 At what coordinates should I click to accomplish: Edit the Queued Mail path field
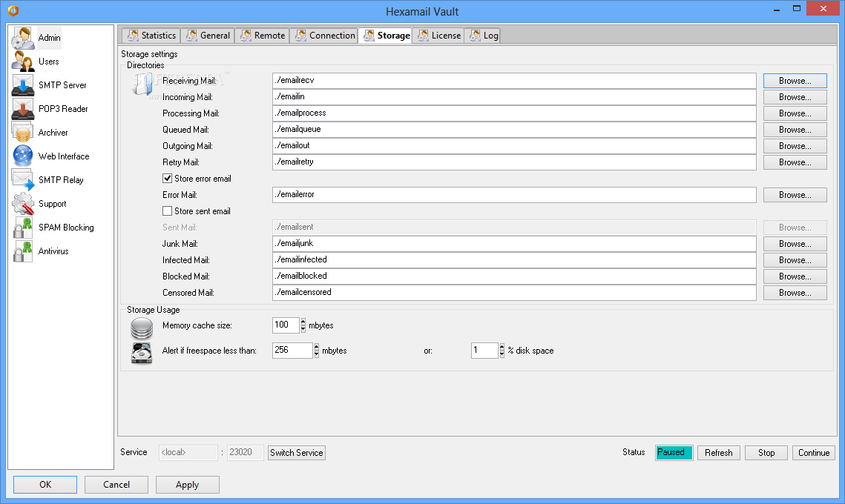[x=514, y=129]
